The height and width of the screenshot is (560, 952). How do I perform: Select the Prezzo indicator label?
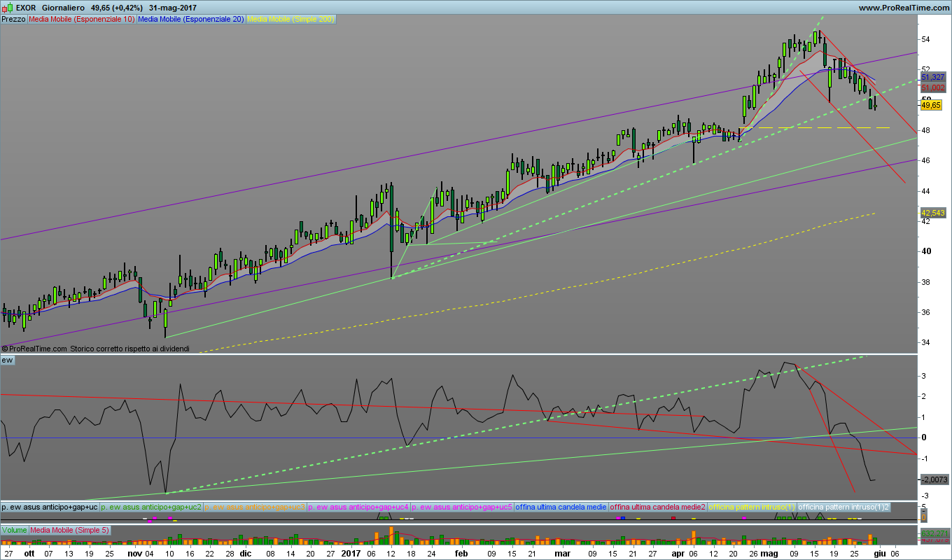tap(13, 20)
